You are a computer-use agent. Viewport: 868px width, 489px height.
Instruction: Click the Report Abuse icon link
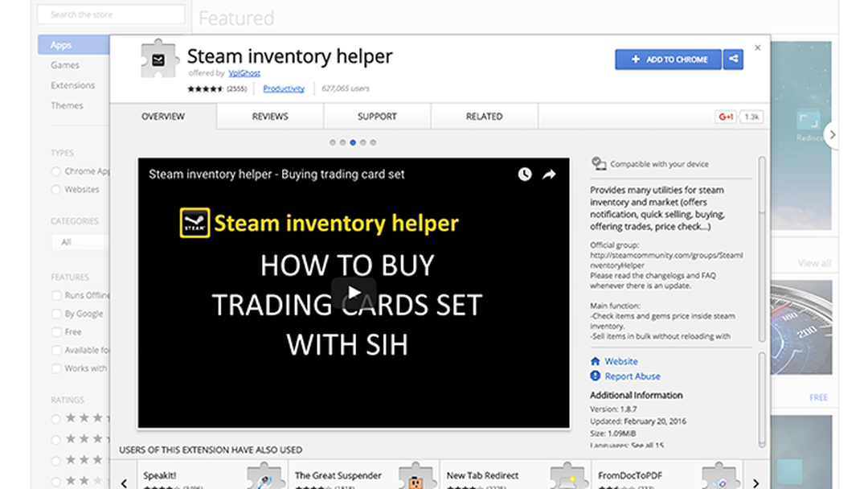point(596,376)
